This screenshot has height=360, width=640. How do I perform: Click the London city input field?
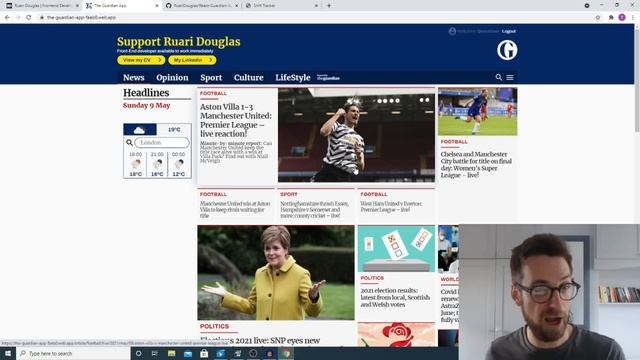pos(162,142)
